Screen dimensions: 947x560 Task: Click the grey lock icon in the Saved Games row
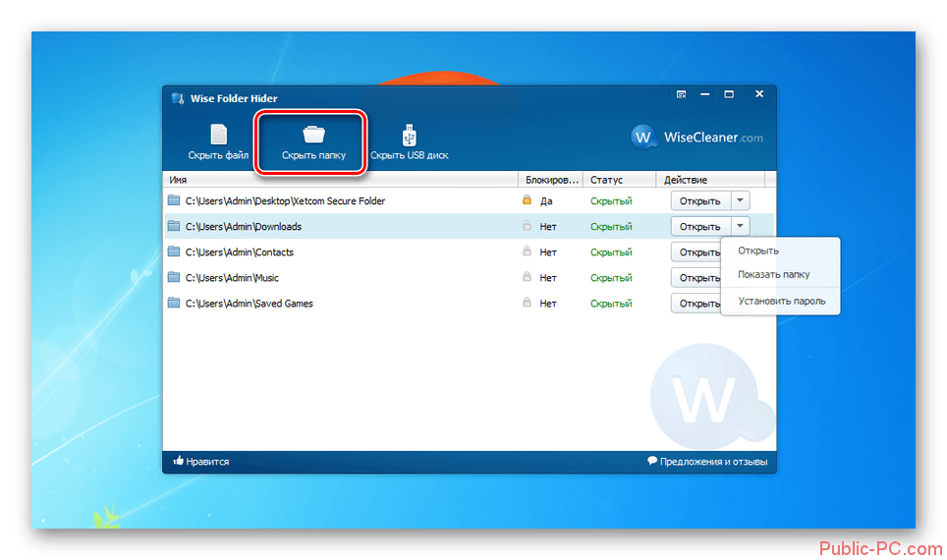click(x=527, y=304)
